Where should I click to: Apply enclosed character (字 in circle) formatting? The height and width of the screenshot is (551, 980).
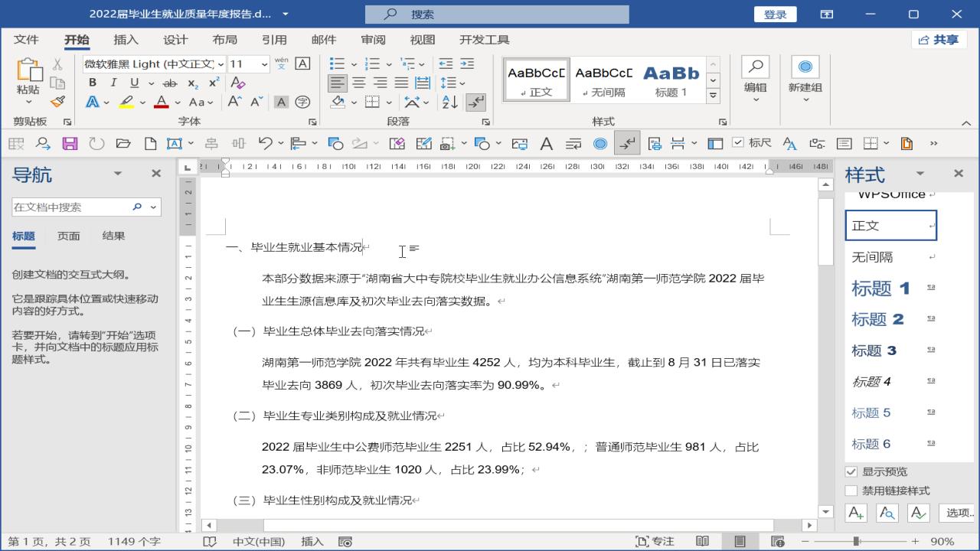(302, 102)
